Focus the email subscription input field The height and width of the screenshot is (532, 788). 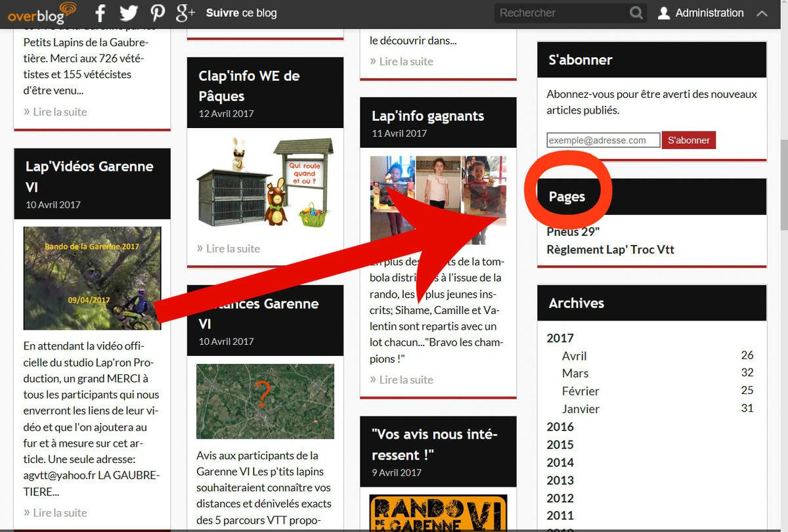click(603, 140)
